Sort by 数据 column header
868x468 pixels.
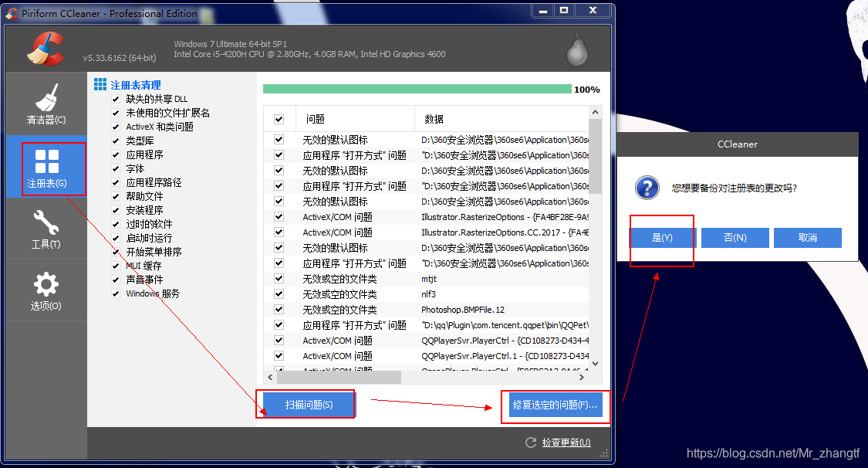coord(502,119)
